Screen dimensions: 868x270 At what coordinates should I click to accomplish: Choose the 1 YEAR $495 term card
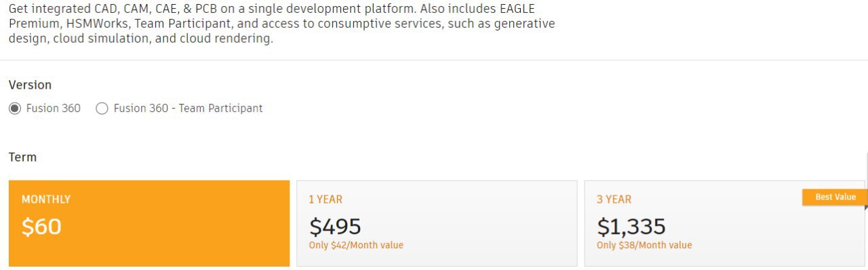[x=437, y=223]
